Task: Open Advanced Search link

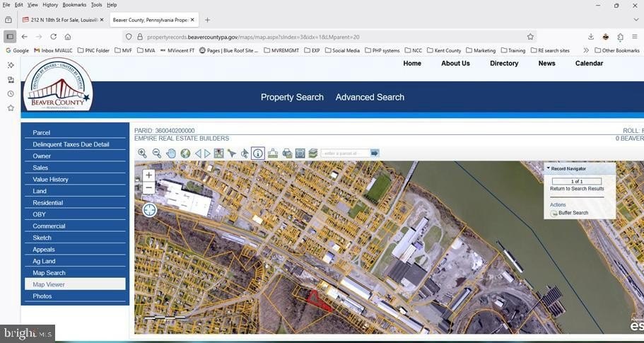Action: (x=370, y=97)
